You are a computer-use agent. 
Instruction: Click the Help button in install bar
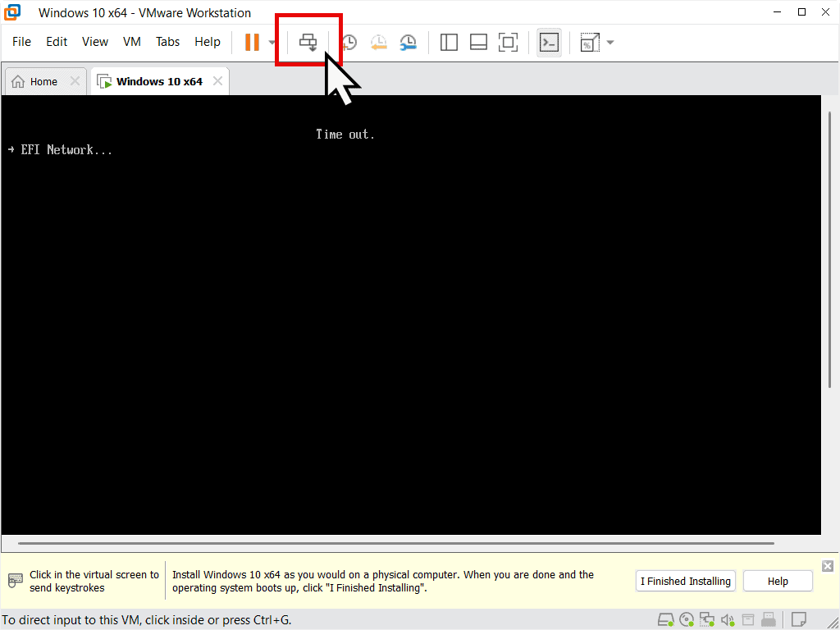click(778, 582)
